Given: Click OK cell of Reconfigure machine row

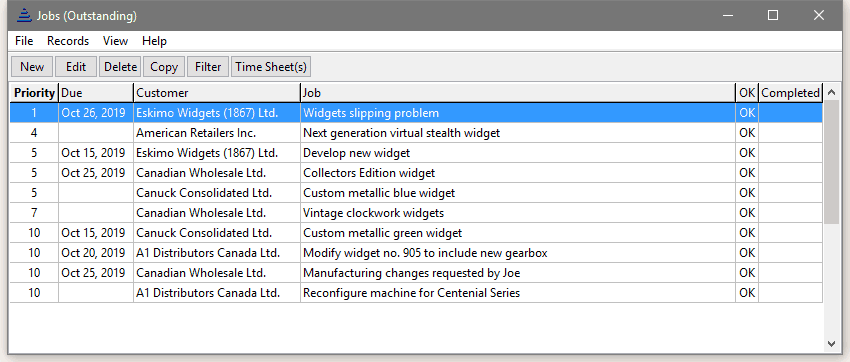Looking at the screenshot, I should [x=747, y=293].
